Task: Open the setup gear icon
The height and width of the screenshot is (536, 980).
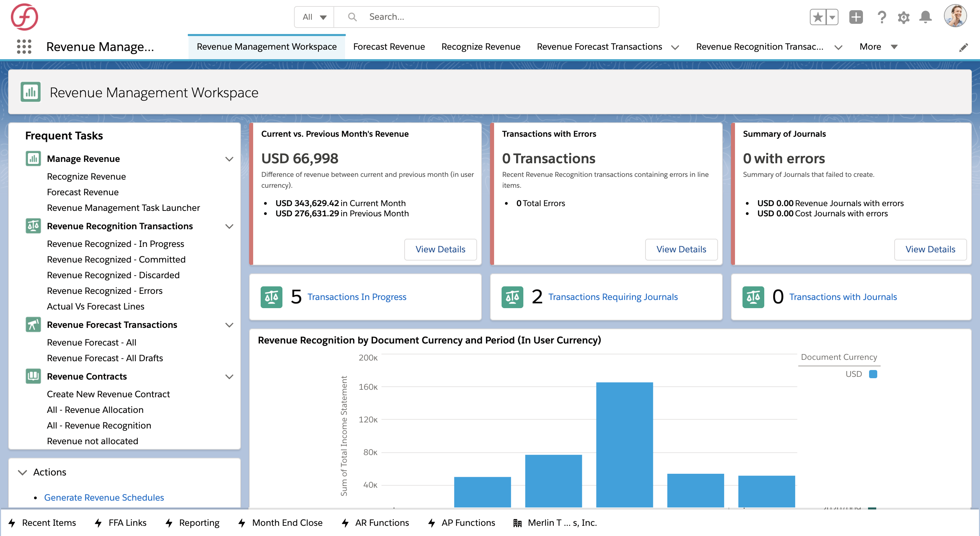Action: pyautogui.click(x=903, y=17)
